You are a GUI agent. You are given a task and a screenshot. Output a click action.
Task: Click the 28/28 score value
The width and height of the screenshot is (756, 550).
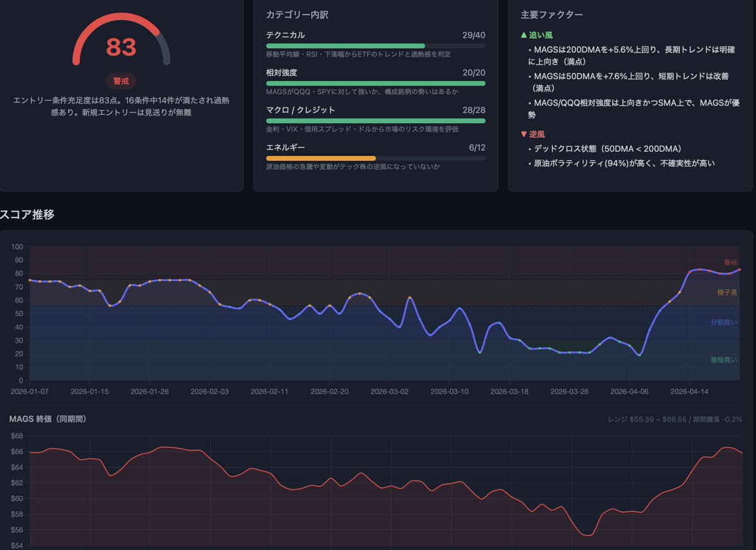point(474,110)
